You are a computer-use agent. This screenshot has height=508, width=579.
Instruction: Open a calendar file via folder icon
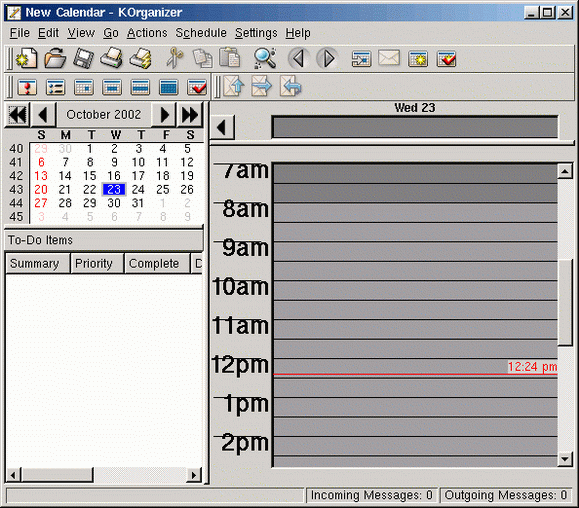pyautogui.click(x=55, y=58)
